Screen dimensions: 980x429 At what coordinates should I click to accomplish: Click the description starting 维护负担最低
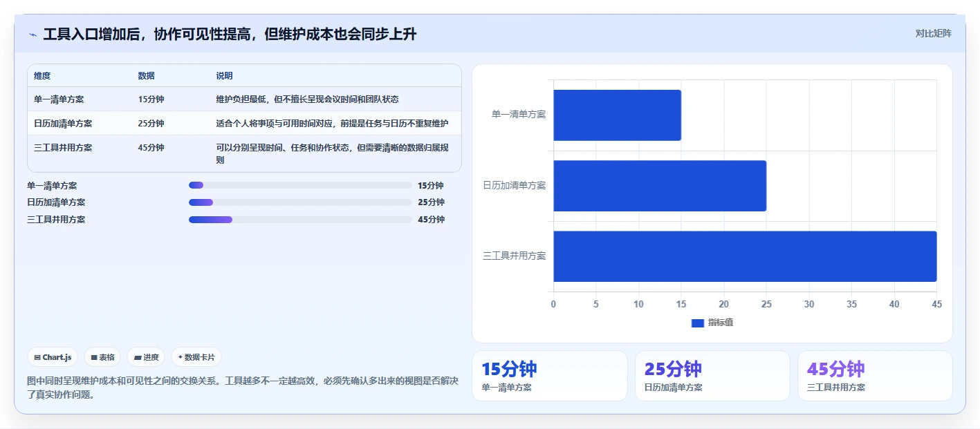307,99
